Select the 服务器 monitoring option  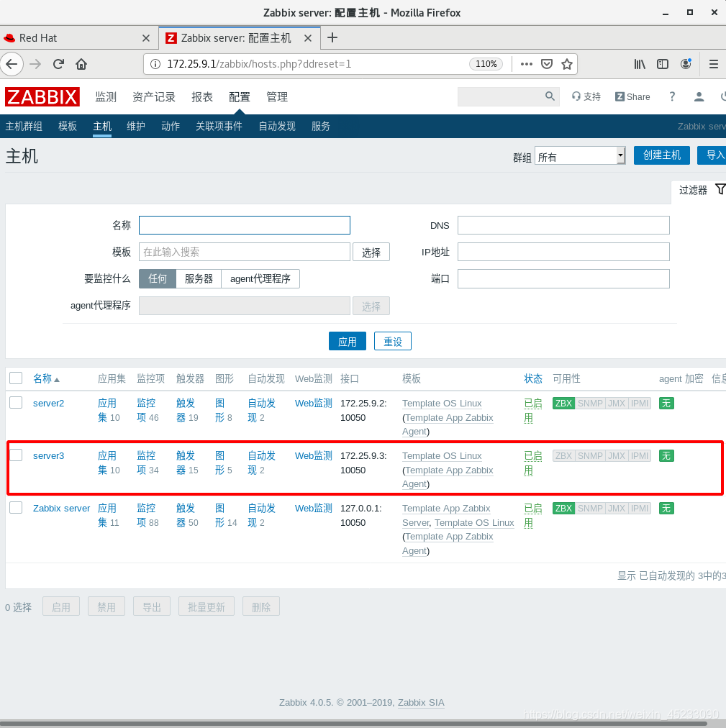point(199,278)
